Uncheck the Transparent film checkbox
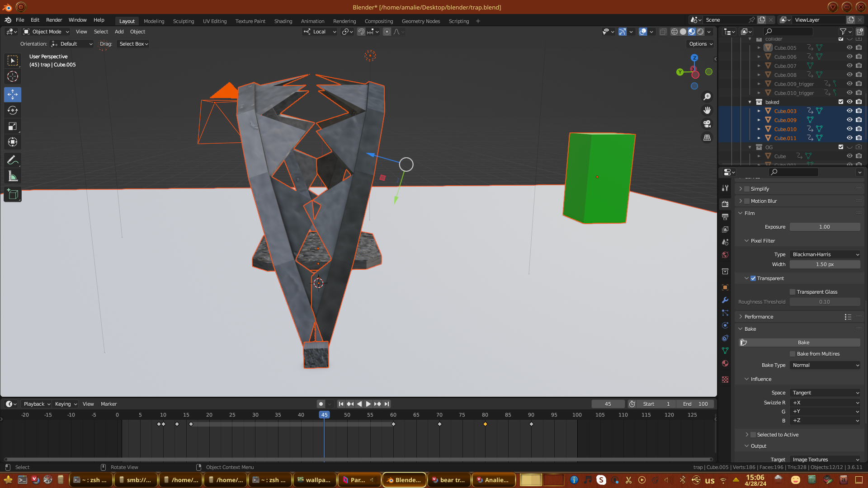The image size is (868, 488). (753, 278)
